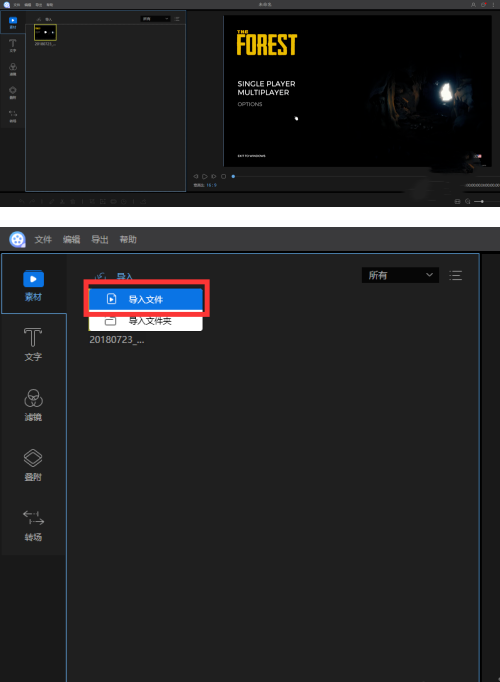Open the 叠附 overlays panel in the enlarged sidebar
The height and width of the screenshot is (682, 500).
click(33, 465)
